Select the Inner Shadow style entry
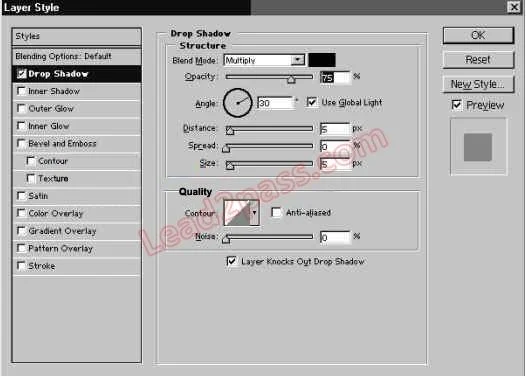The height and width of the screenshot is (377, 526). (x=76, y=91)
